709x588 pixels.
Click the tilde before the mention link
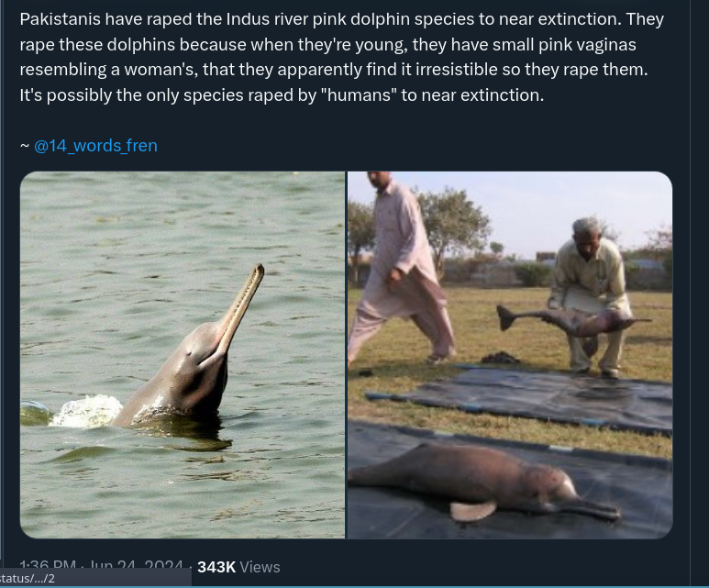tap(25, 146)
